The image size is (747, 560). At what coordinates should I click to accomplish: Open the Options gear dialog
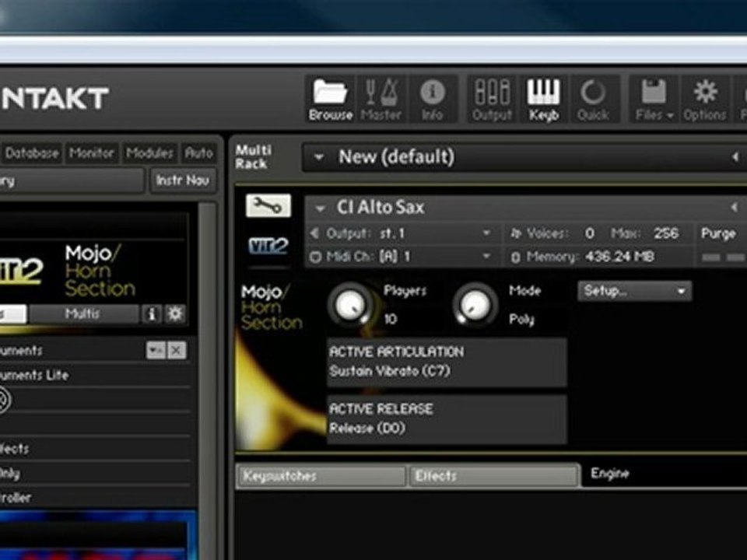[x=705, y=99]
